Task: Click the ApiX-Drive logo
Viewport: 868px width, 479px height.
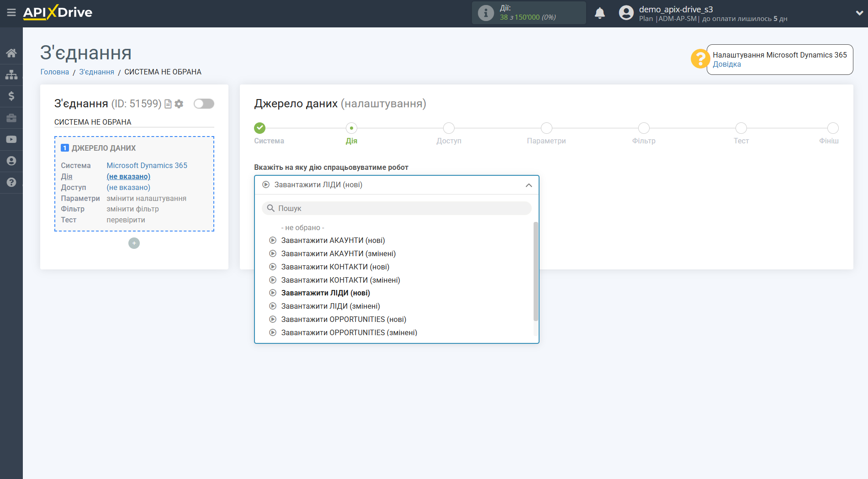Action: [x=58, y=12]
